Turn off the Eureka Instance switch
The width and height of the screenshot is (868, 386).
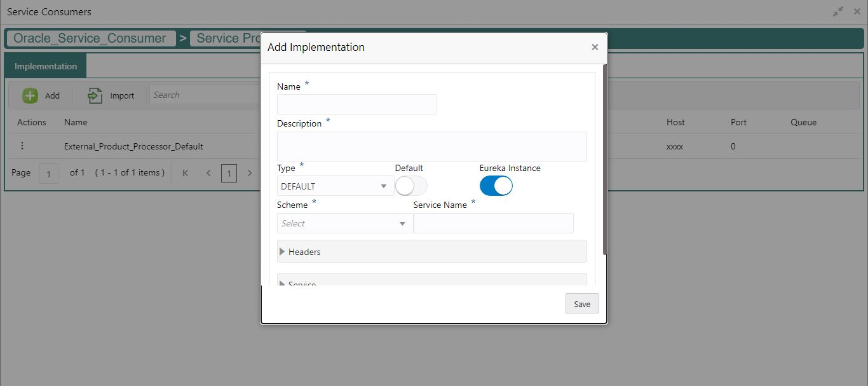coord(496,186)
